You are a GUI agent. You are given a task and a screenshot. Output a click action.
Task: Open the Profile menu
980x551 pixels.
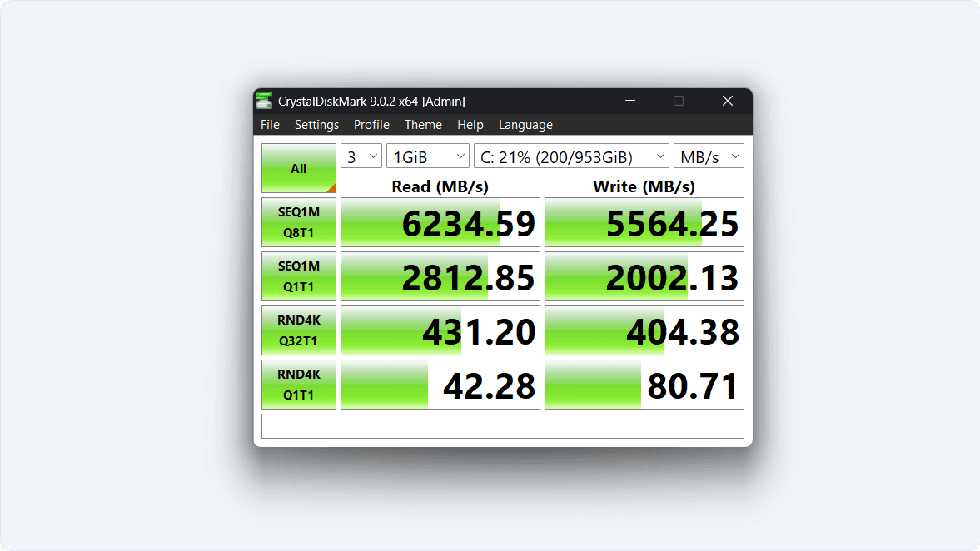371,125
